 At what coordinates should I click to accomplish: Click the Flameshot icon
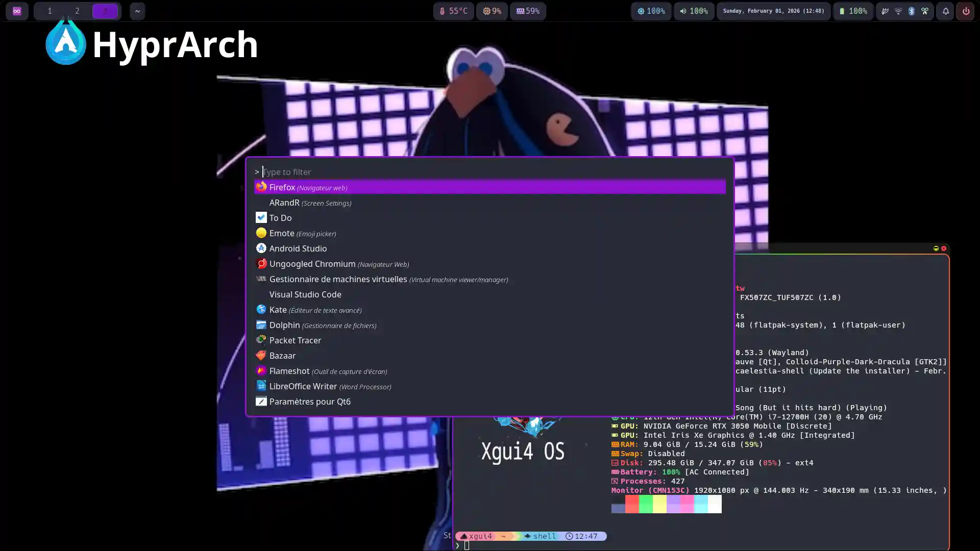(x=261, y=370)
